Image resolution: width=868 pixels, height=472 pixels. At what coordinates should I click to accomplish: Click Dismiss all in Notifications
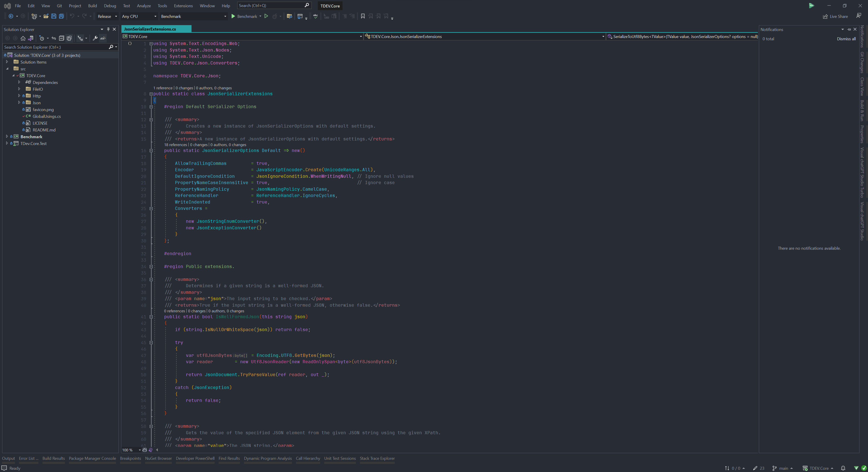846,39
